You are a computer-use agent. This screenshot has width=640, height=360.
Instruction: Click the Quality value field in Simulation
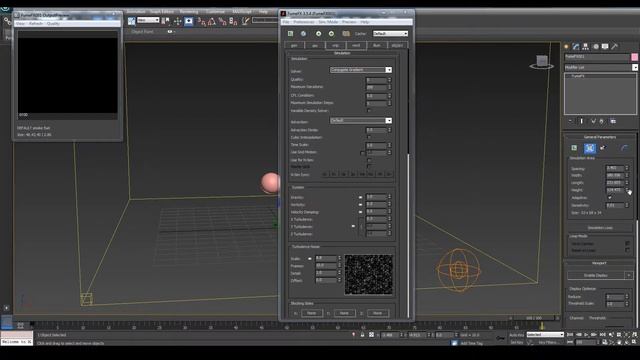click(x=376, y=80)
